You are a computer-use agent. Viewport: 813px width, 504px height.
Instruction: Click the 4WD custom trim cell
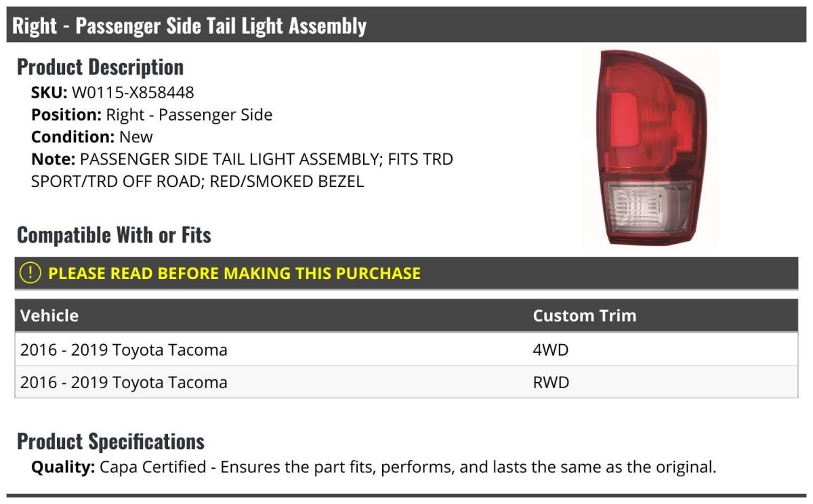pos(550,350)
